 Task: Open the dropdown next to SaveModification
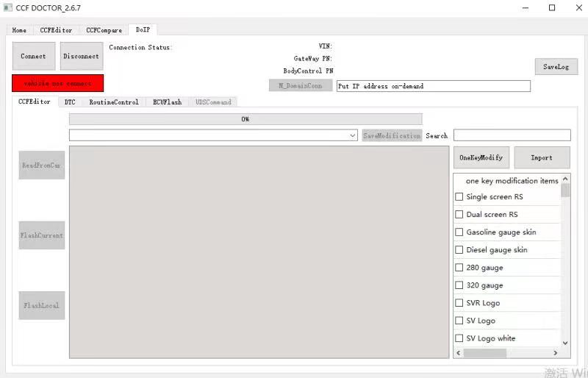(353, 136)
